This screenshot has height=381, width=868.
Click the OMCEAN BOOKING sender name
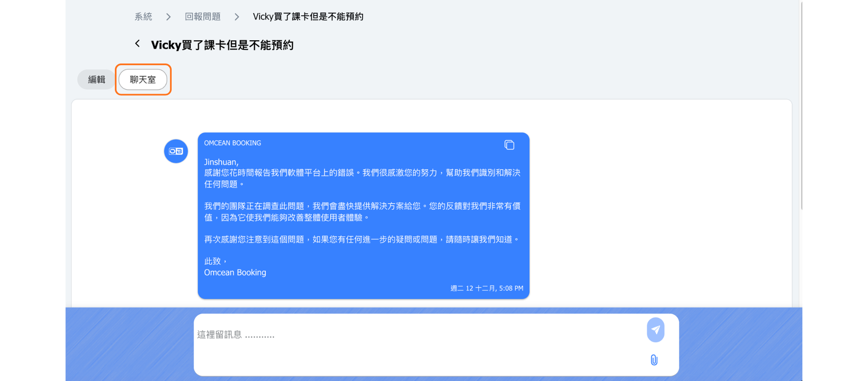coord(232,143)
